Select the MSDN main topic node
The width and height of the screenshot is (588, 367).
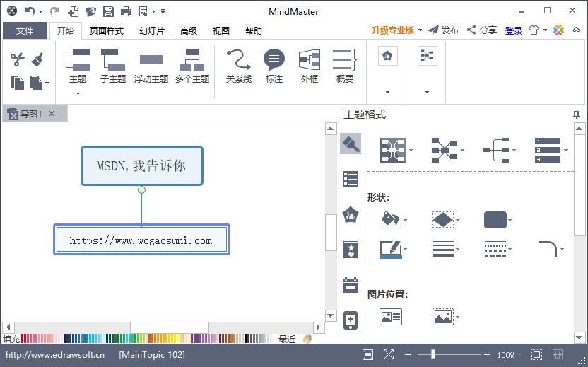click(x=142, y=166)
